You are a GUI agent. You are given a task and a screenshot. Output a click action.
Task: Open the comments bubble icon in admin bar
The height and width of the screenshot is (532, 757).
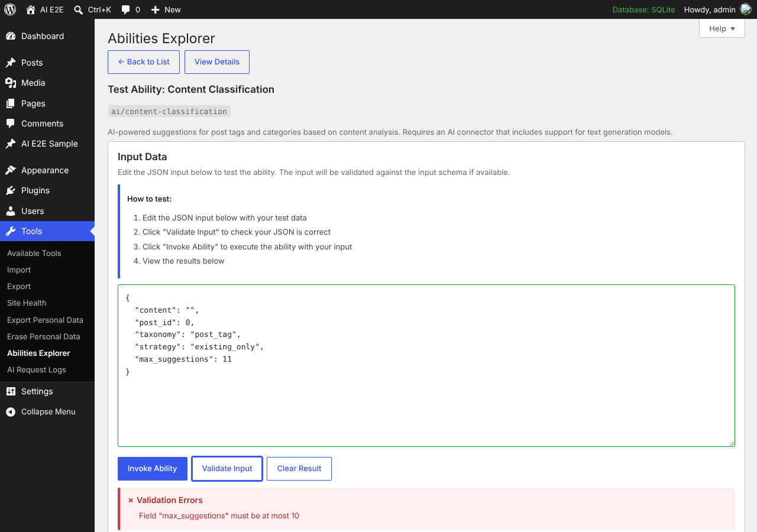[125, 9]
